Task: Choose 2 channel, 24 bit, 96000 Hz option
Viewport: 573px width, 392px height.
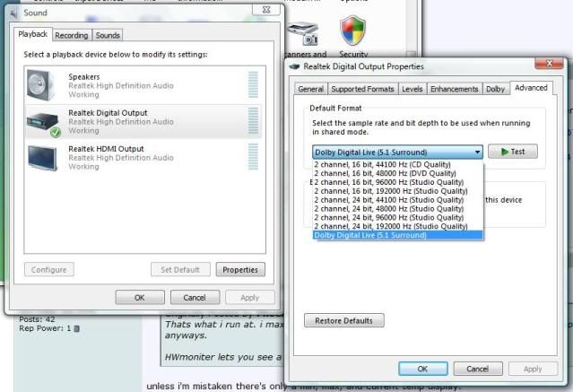Action: tap(398, 218)
